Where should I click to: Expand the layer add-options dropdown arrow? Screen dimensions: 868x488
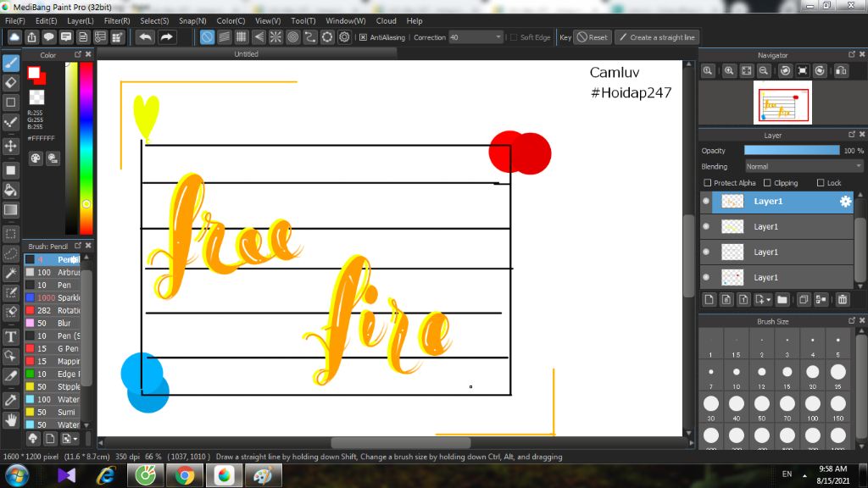pyautogui.click(x=768, y=300)
